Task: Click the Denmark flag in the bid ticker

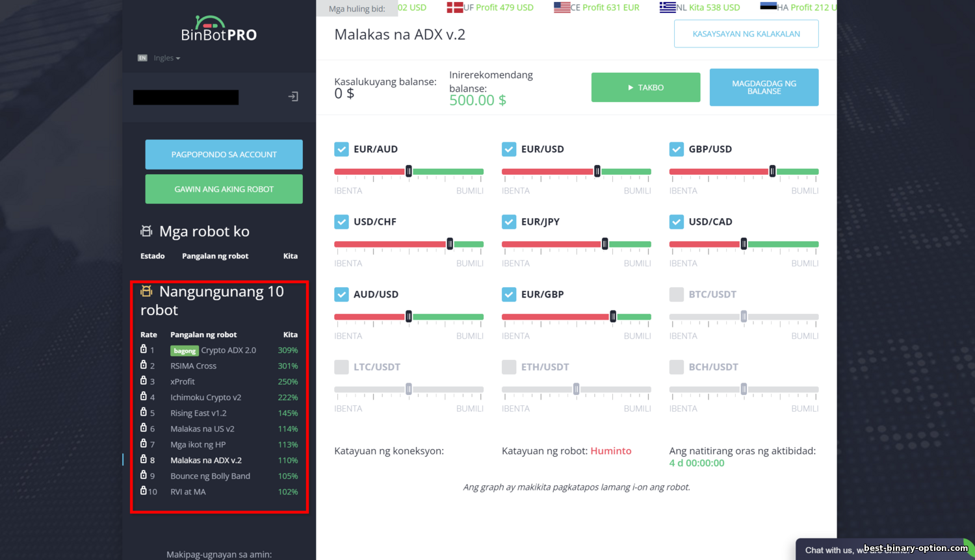Action: tap(455, 7)
